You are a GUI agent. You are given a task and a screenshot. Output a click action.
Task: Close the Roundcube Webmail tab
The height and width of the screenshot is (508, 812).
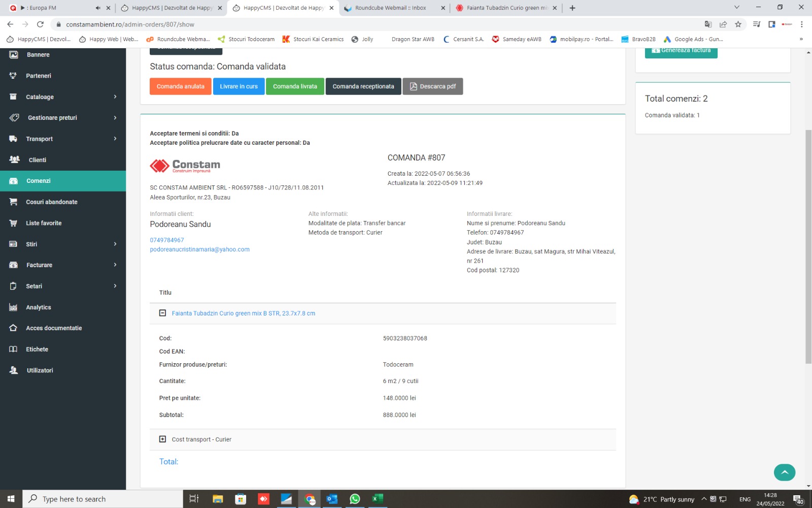pyautogui.click(x=443, y=8)
